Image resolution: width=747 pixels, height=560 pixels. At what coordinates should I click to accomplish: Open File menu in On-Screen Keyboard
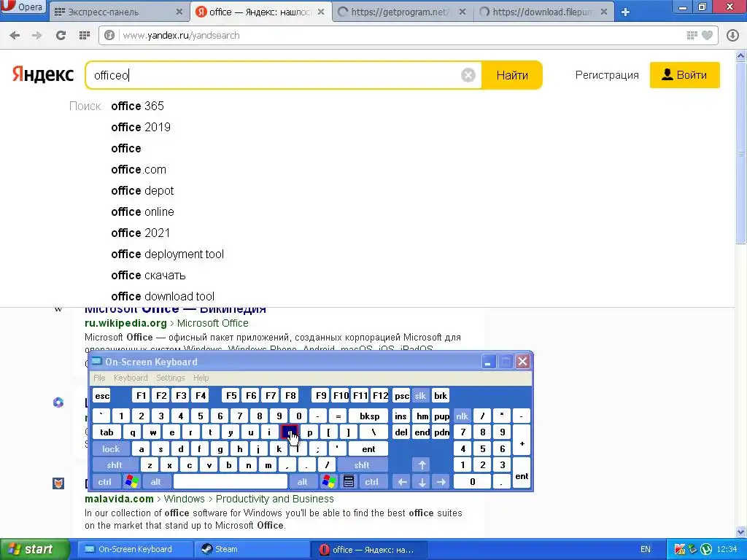(x=99, y=378)
